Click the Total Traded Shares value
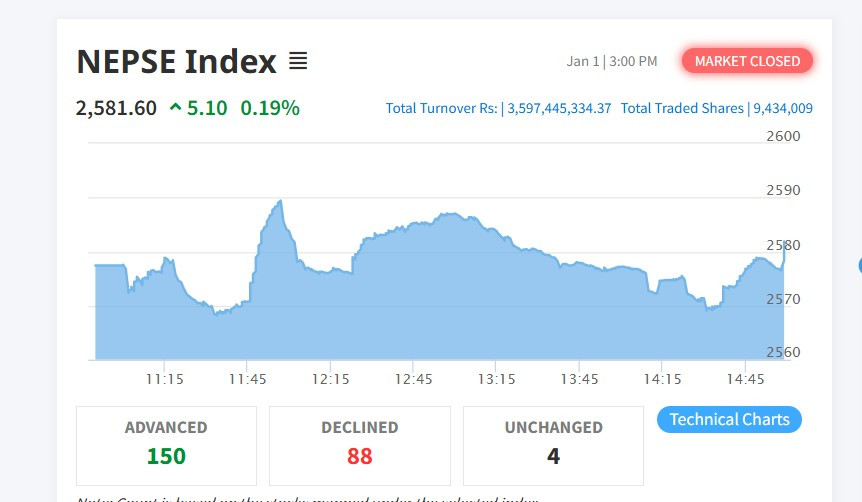The width and height of the screenshot is (862, 502). click(783, 108)
